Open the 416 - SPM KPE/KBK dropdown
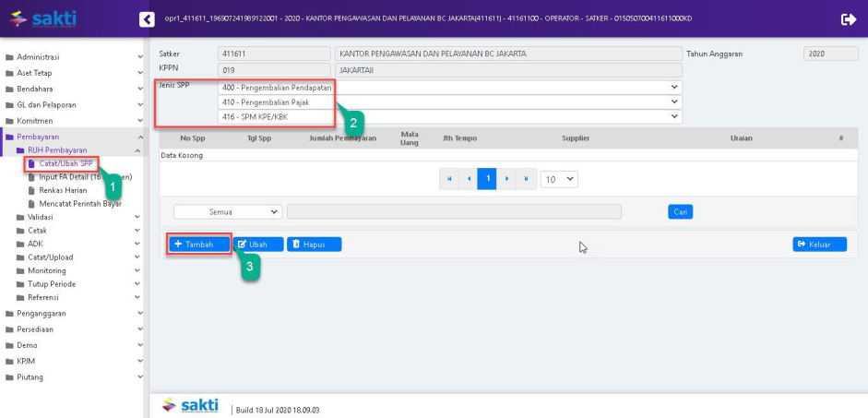This screenshot has width=868, height=418. [x=449, y=116]
